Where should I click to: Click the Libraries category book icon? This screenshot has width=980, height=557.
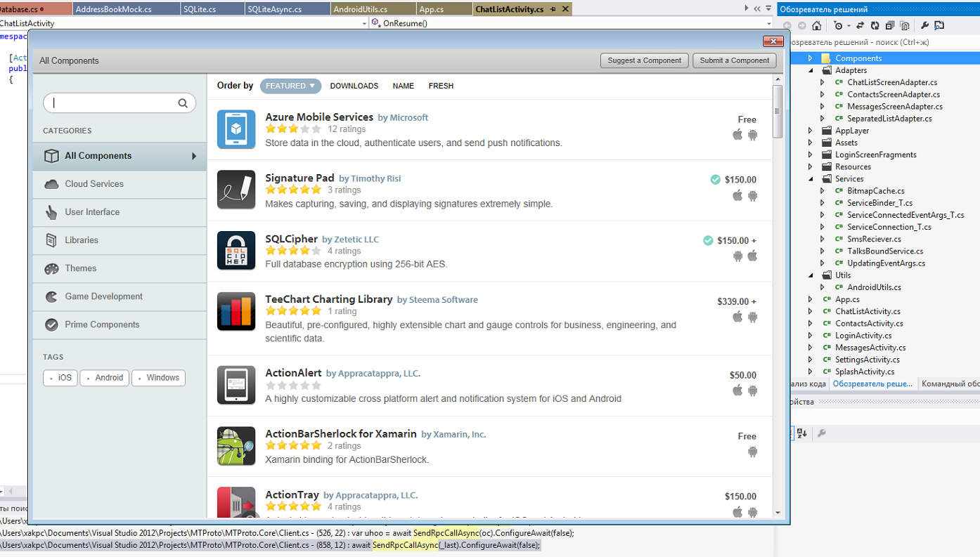pos(51,240)
